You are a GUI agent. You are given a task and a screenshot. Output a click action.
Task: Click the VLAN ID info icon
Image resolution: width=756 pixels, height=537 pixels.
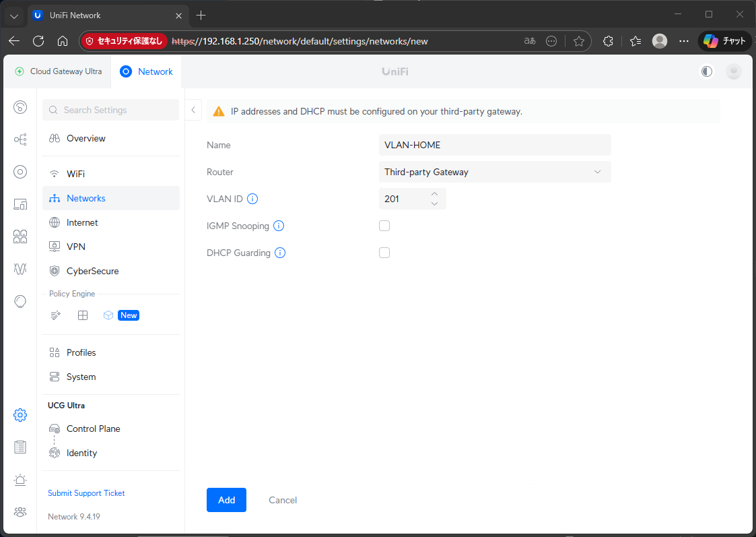(252, 199)
